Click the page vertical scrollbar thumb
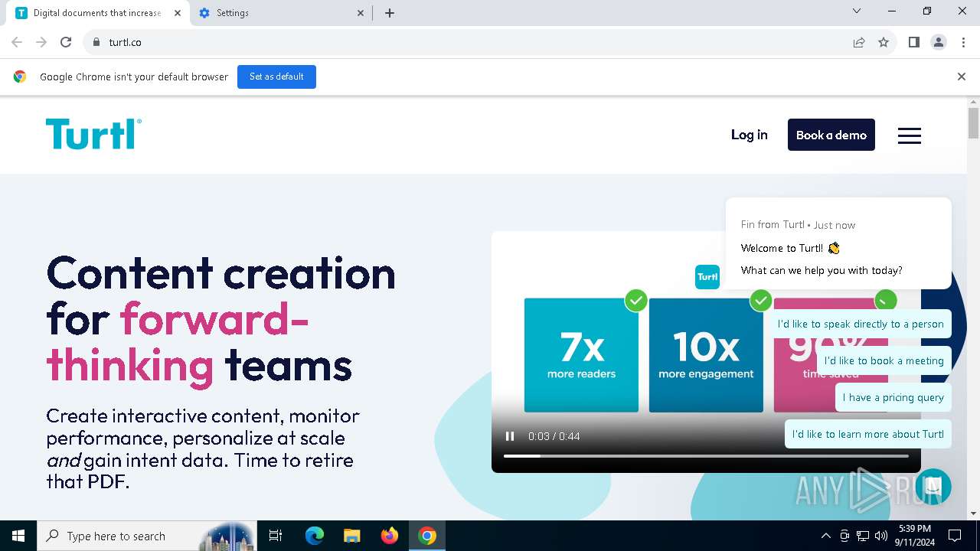 tap(973, 123)
